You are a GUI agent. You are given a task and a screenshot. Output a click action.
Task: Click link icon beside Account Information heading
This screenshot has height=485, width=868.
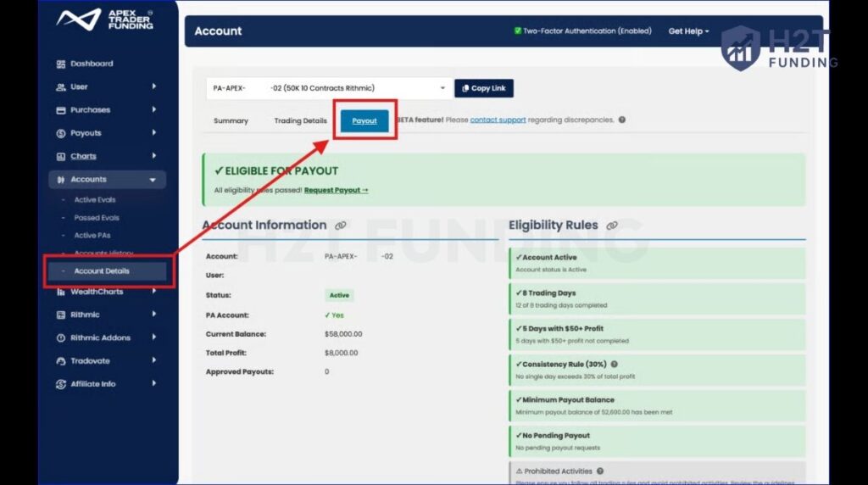pos(341,226)
